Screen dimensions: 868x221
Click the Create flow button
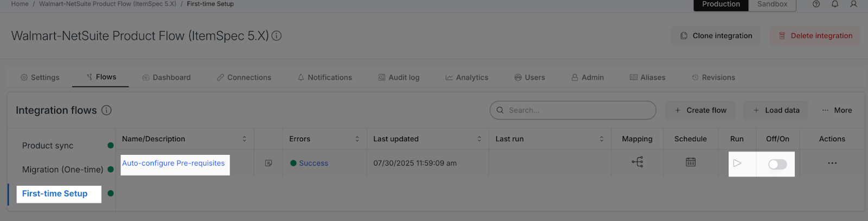click(700, 110)
